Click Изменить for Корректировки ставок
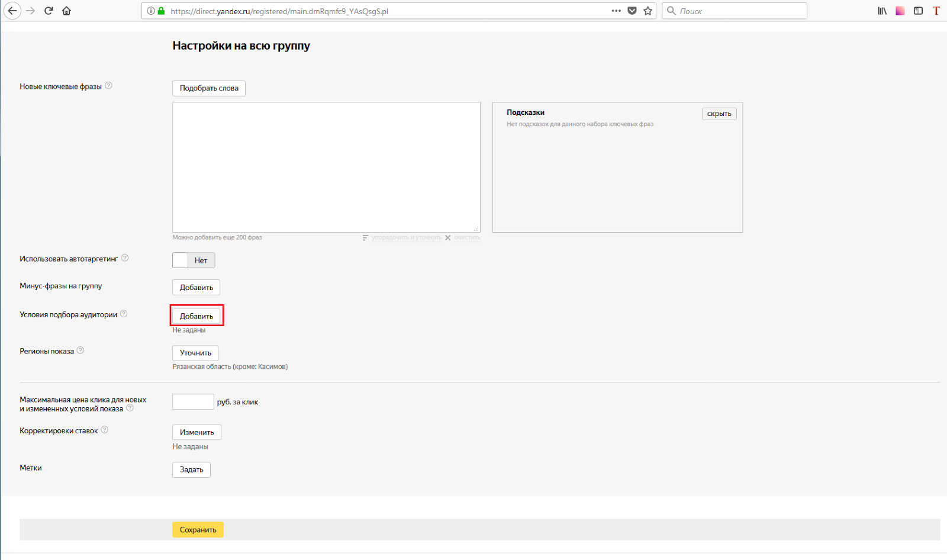Image resolution: width=947 pixels, height=560 pixels. tap(197, 432)
